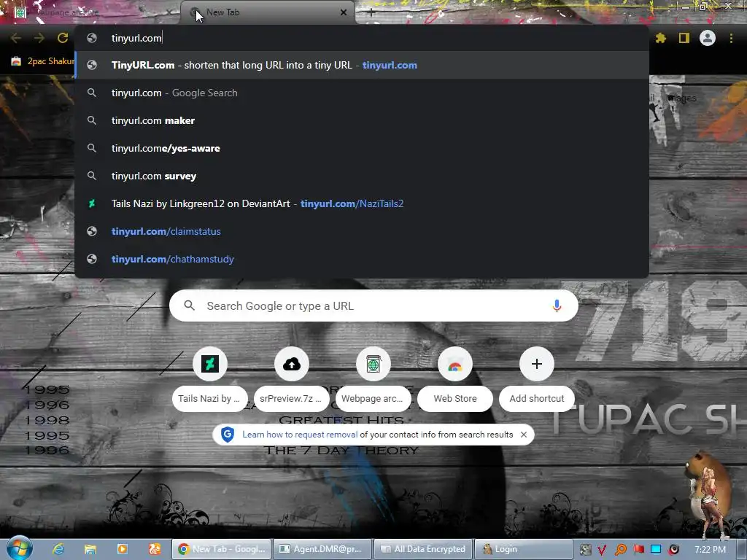
Task: Open the tinyurl.com/claimstatus suggestion
Action: [362, 231]
